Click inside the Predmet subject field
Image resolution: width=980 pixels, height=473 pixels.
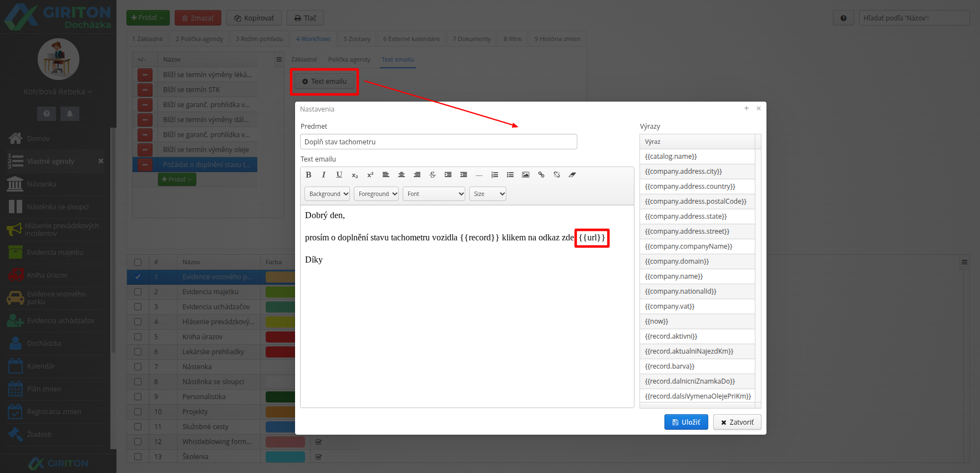coord(439,142)
